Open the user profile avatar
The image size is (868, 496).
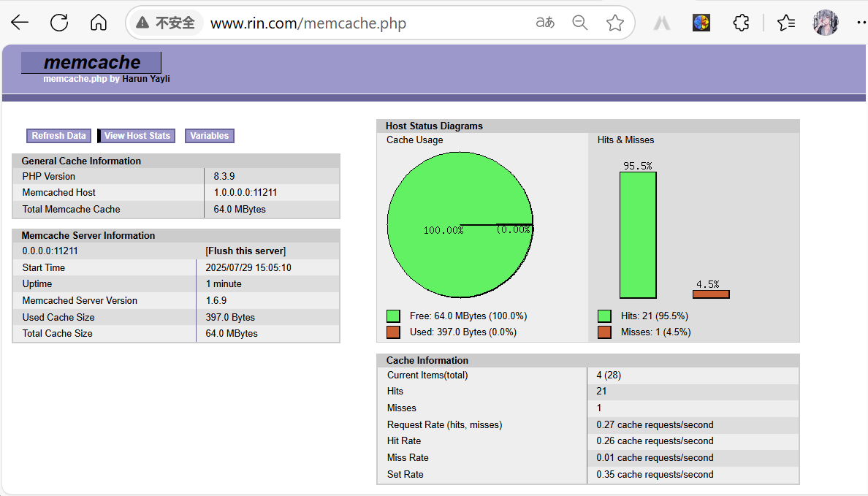pyautogui.click(x=826, y=23)
